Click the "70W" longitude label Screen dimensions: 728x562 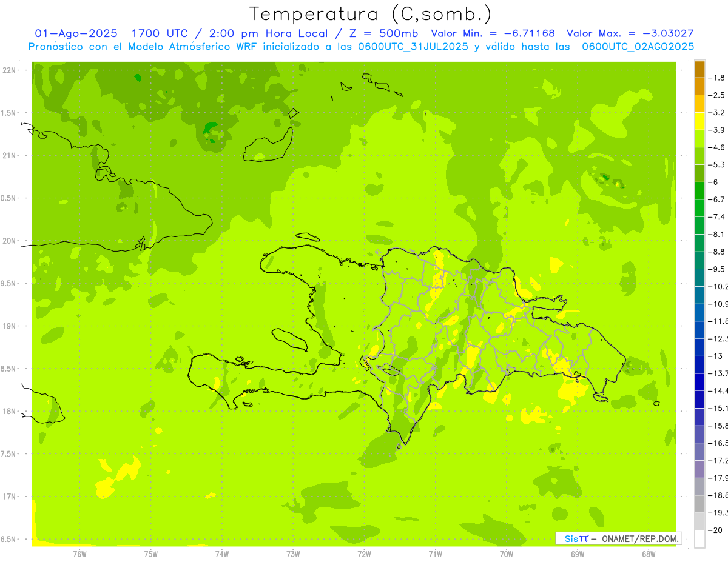pyautogui.click(x=507, y=554)
